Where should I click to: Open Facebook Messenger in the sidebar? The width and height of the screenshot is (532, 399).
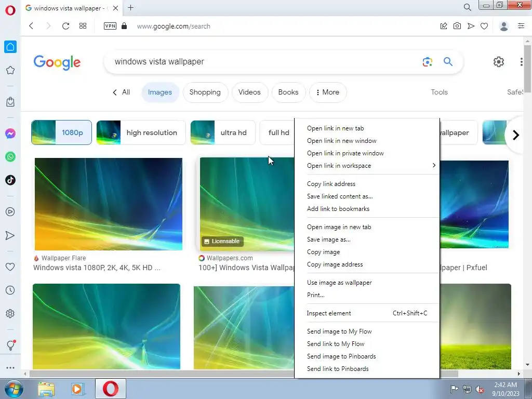(x=10, y=134)
